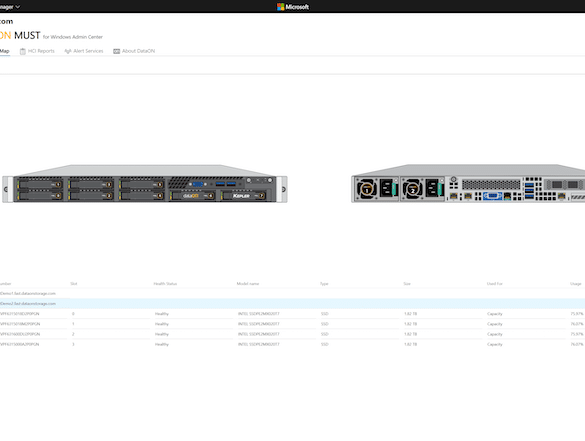Select the disk row with slot 3
585x441 pixels.
click(292, 344)
